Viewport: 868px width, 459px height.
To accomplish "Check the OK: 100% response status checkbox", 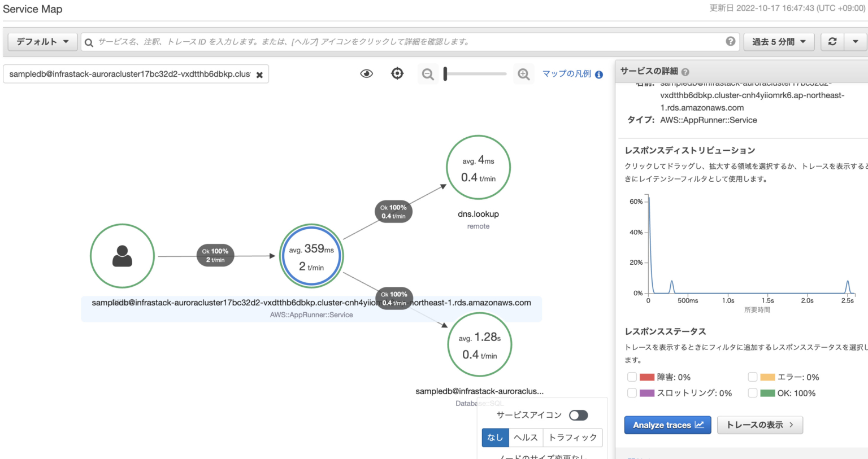I will pos(753,392).
